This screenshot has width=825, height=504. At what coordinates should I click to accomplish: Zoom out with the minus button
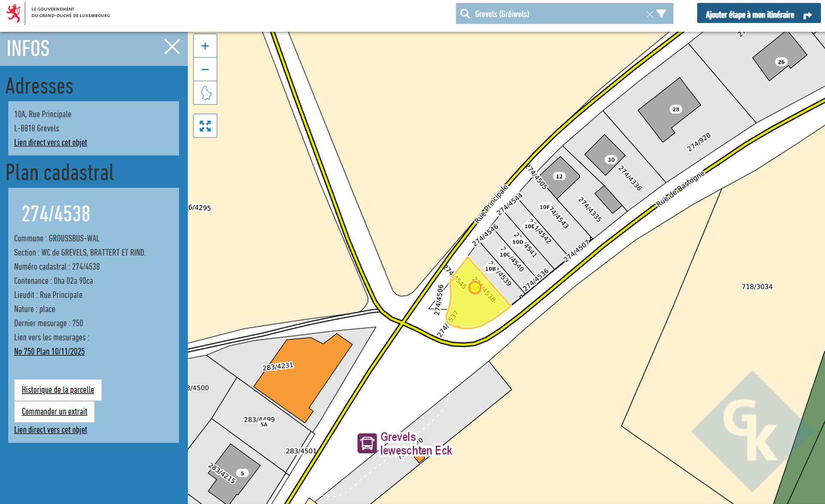tap(205, 69)
